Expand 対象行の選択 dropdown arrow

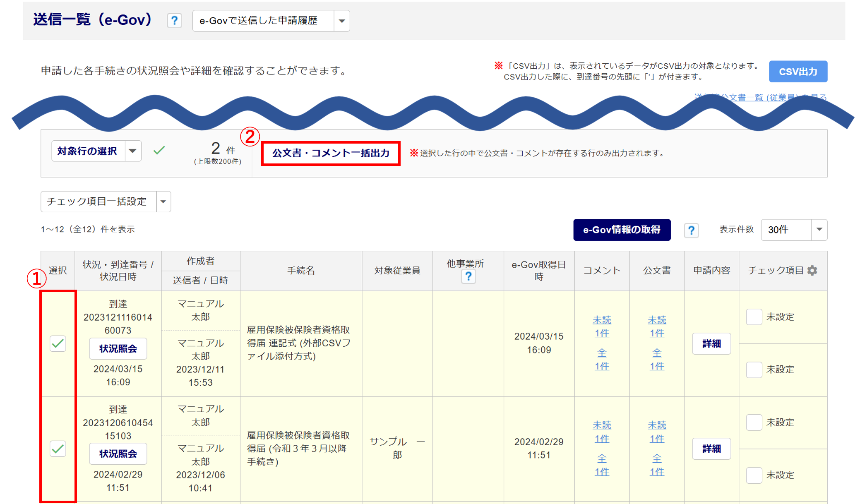coord(132,151)
